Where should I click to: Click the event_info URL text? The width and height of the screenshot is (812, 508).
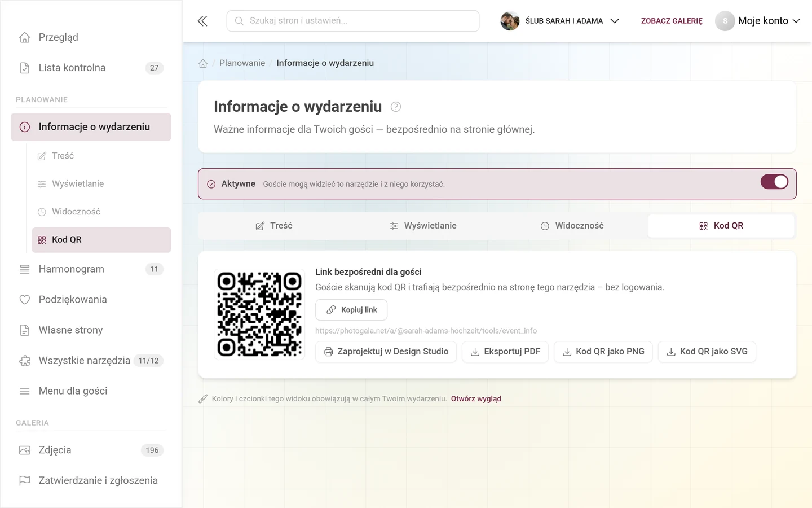[x=426, y=331]
